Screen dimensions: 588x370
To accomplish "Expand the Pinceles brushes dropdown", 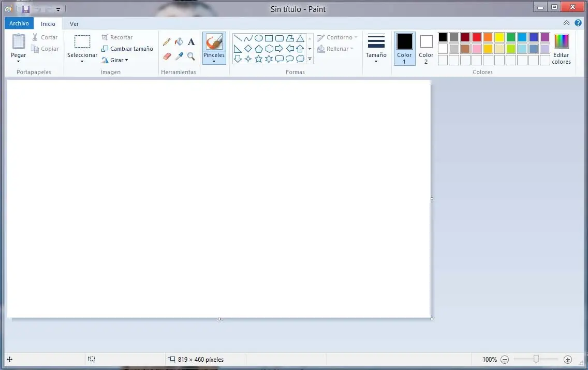I will 214,61.
